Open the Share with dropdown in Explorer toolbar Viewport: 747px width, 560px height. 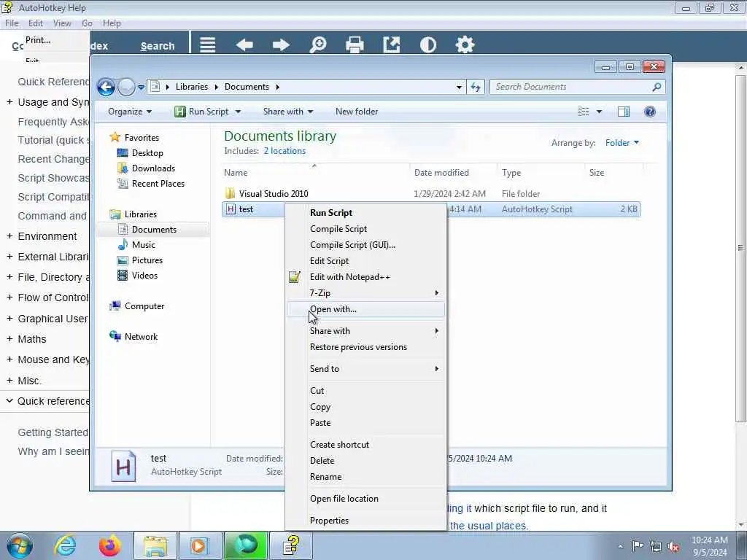click(x=288, y=112)
